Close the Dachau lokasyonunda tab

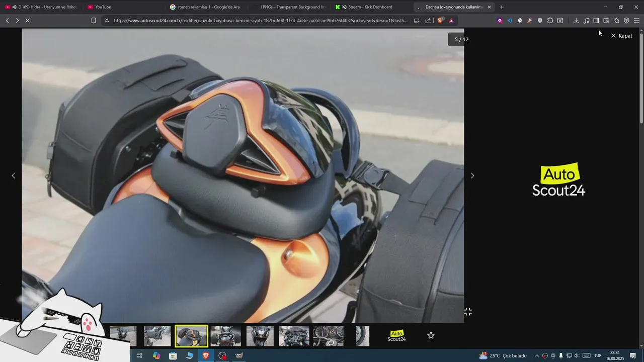(489, 7)
